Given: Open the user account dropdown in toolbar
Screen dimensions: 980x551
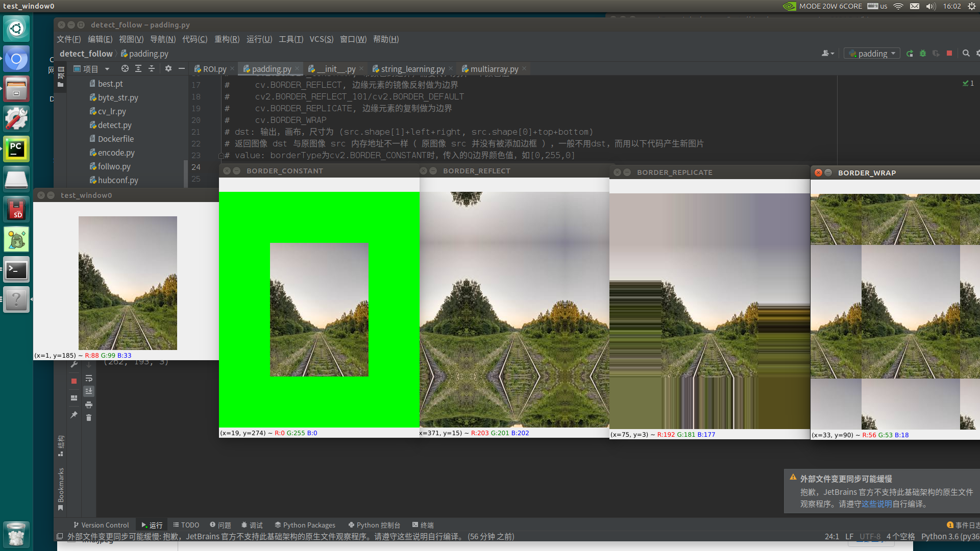Looking at the screenshot, I should click(827, 54).
